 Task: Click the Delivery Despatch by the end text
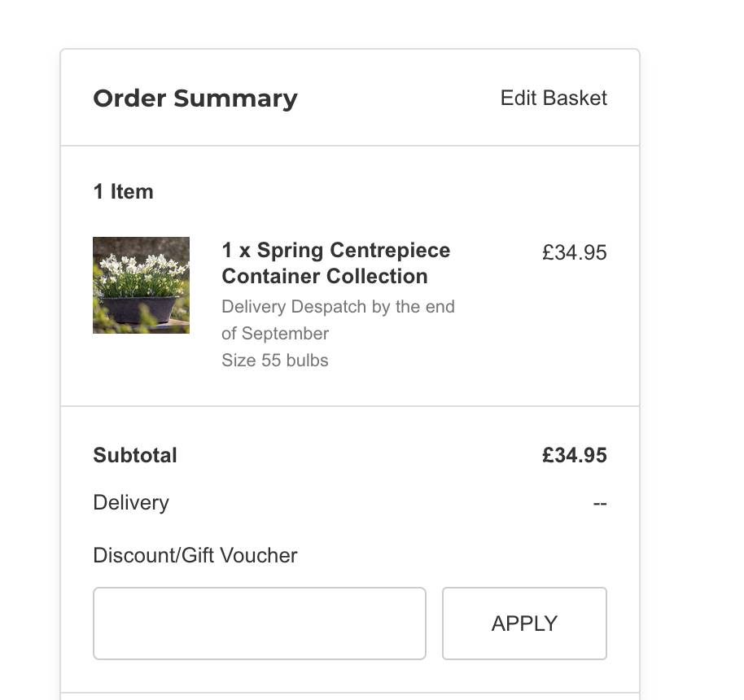[x=339, y=307]
